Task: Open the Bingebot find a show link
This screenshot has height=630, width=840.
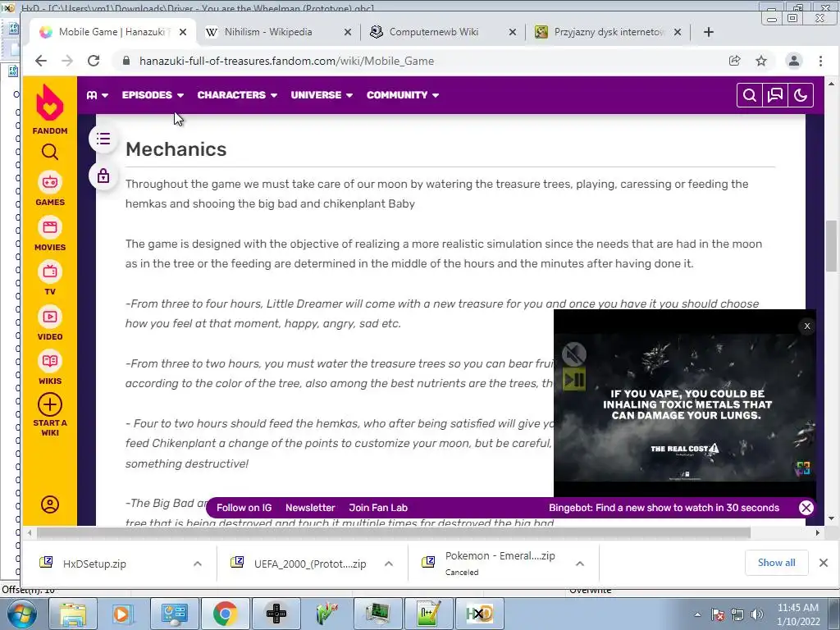Action: [x=664, y=508]
